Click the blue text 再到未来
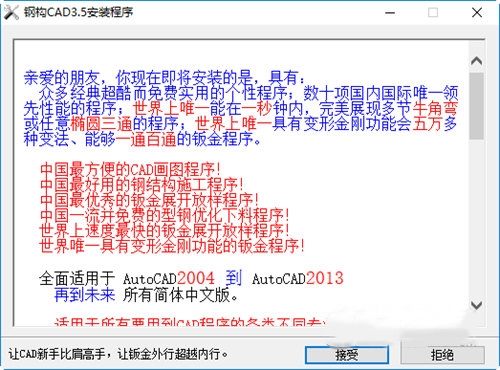Screen dimensions: 500x370 coord(85,295)
